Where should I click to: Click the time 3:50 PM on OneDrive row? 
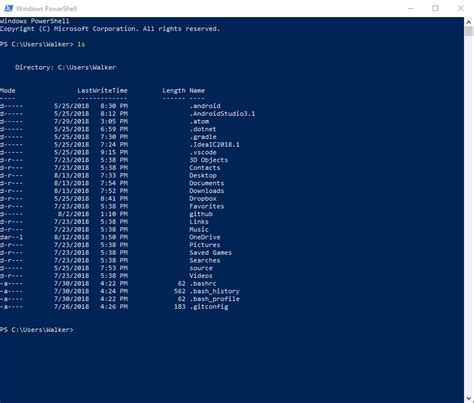tap(114, 237)
